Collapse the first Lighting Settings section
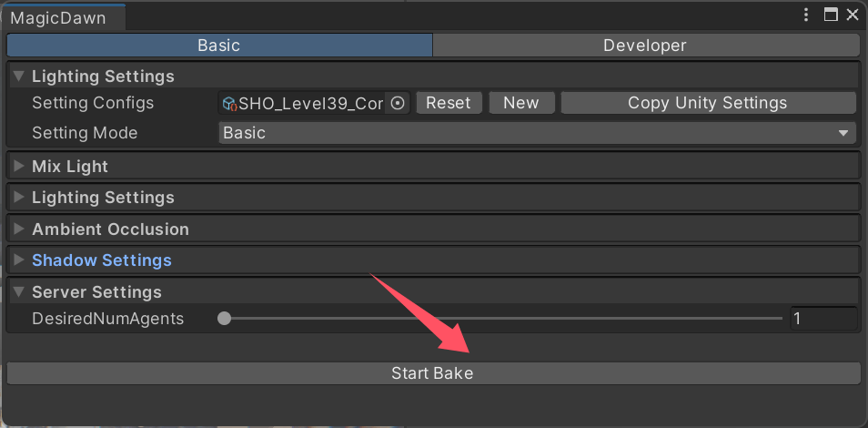 coord(19,76)
